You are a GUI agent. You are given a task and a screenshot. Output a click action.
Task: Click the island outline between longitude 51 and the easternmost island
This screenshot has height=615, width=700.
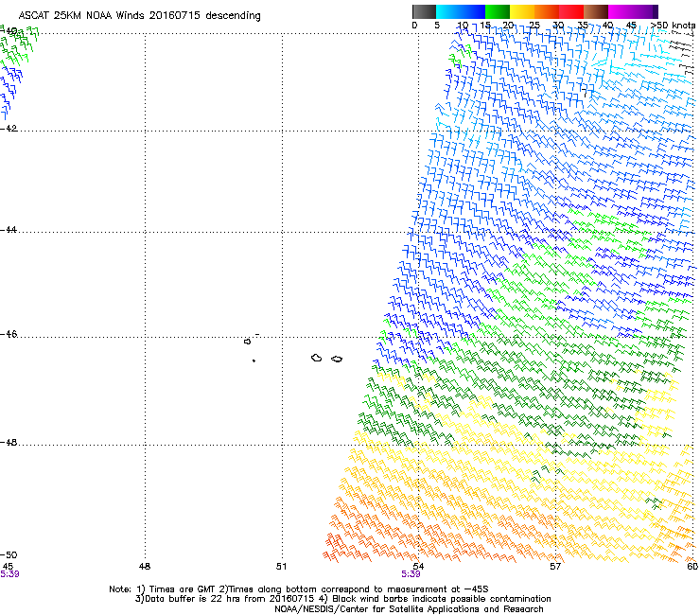click(x=317, y=358)
